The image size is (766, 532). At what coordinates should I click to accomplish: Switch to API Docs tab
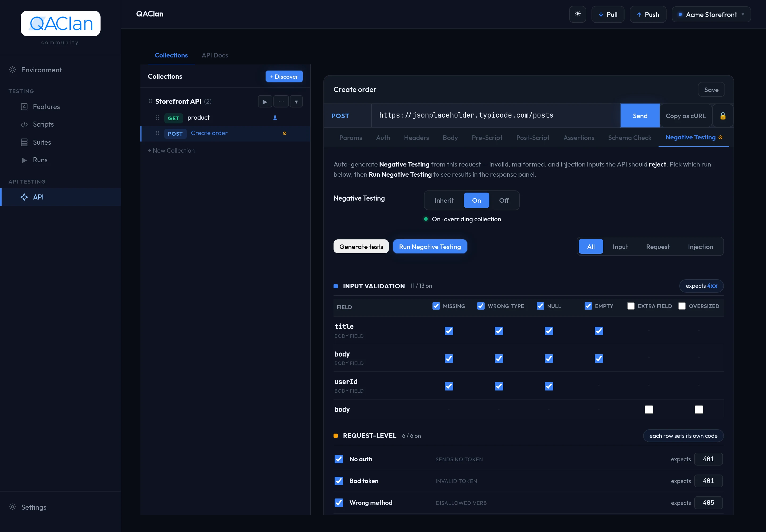click(215, 55)
